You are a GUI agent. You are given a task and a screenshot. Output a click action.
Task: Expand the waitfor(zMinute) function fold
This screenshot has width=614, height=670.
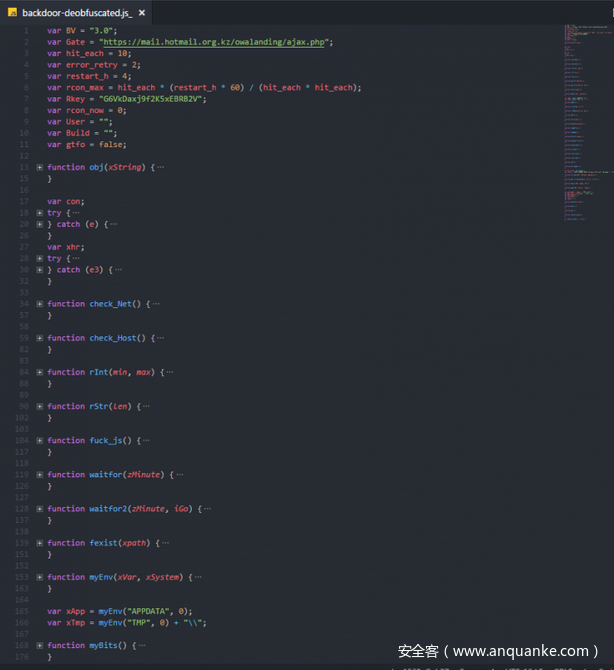tap(39, 475)
